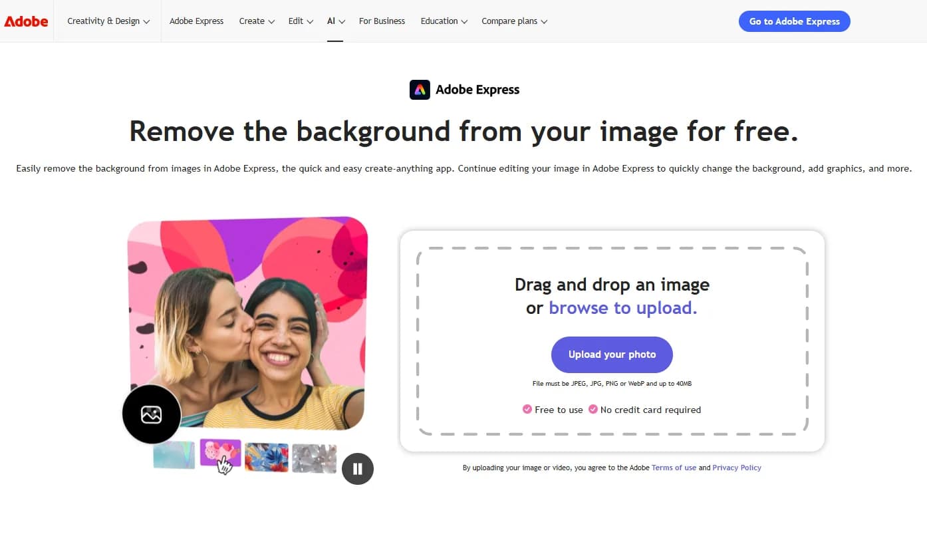927x560 pixels.
Task: Open the Edit dropdown
Action: (300, 21)
